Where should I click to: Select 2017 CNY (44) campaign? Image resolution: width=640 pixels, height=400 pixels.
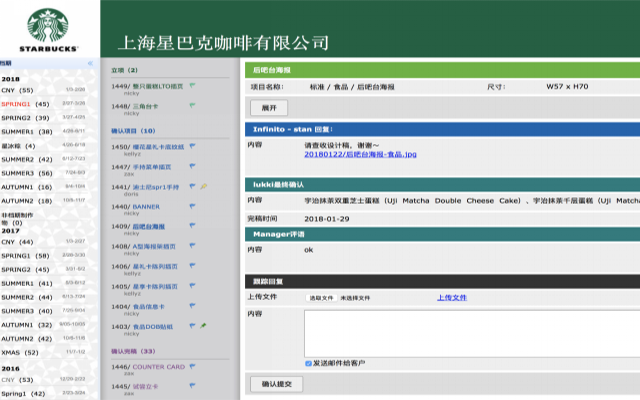pyautogui.click(x=17, y=242)
